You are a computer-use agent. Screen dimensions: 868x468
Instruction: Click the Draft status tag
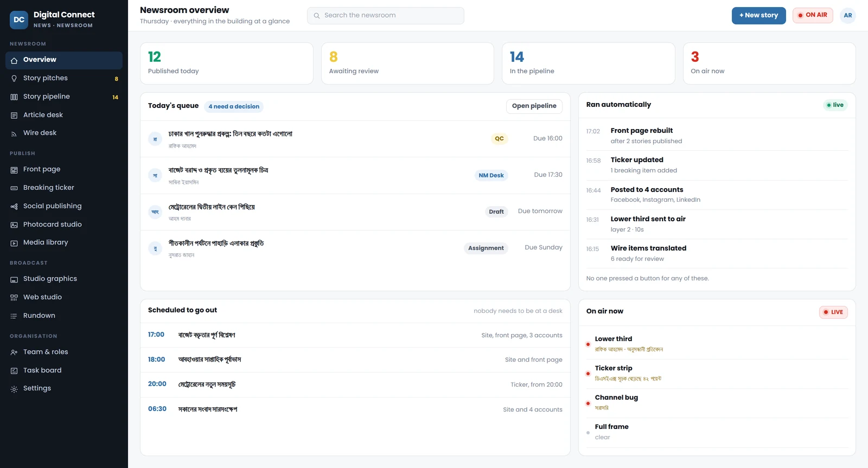pos(496,212)
